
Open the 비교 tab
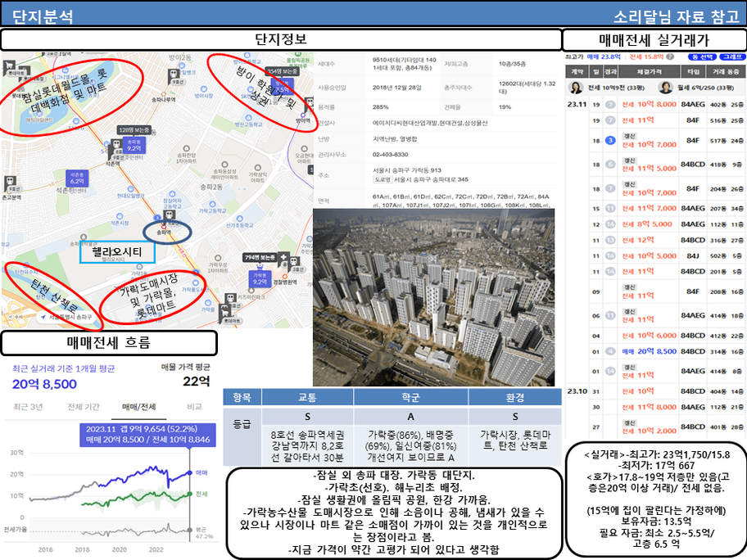coord(194,407)
